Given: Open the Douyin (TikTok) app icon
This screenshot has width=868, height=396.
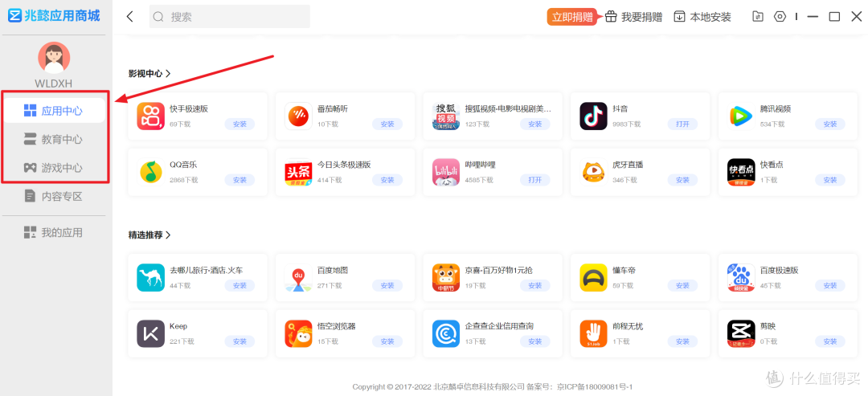Looking at the screenshot, I should click(593, 116).
